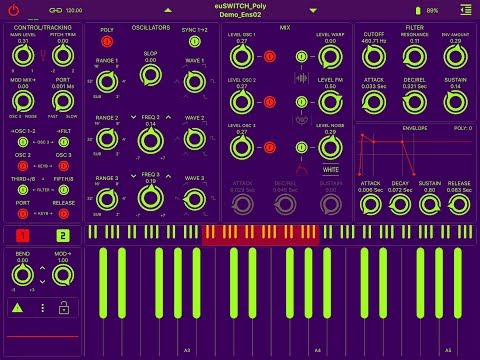The image size is (480, 360).
Task: Increase FREQ 2 with up chevron
Action: (168, 117)
